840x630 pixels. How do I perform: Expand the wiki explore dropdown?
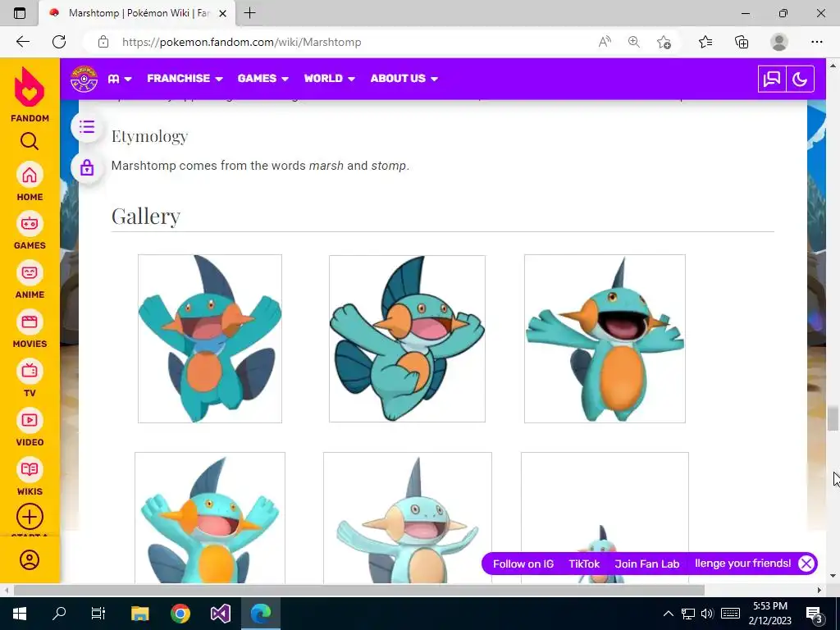point(120,79)
